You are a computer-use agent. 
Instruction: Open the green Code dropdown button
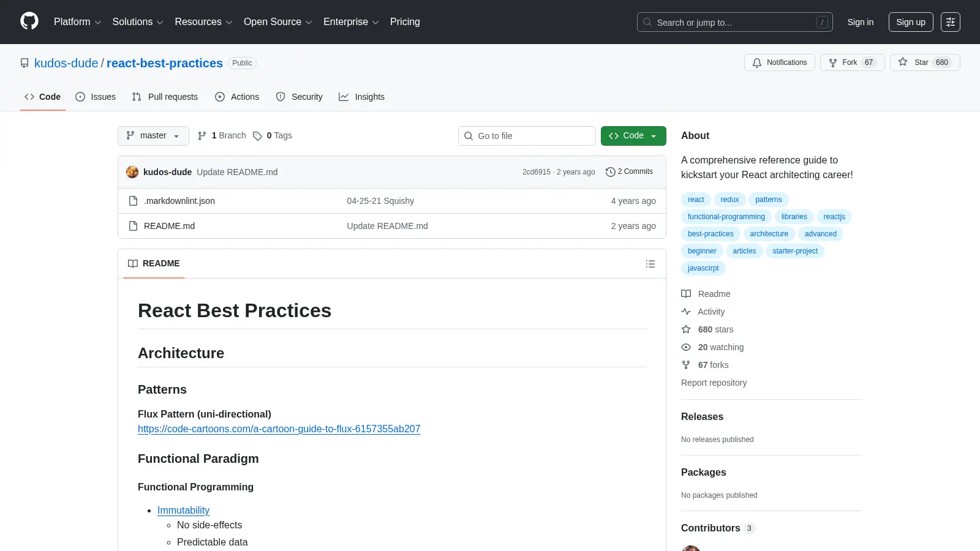point(633,136)
